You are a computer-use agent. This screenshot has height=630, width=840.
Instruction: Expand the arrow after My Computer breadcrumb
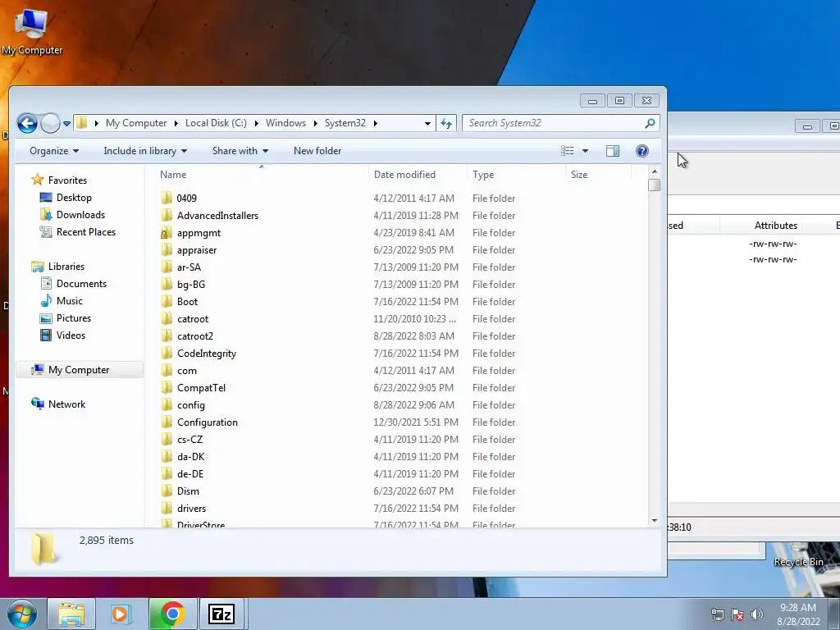[176, 123]
